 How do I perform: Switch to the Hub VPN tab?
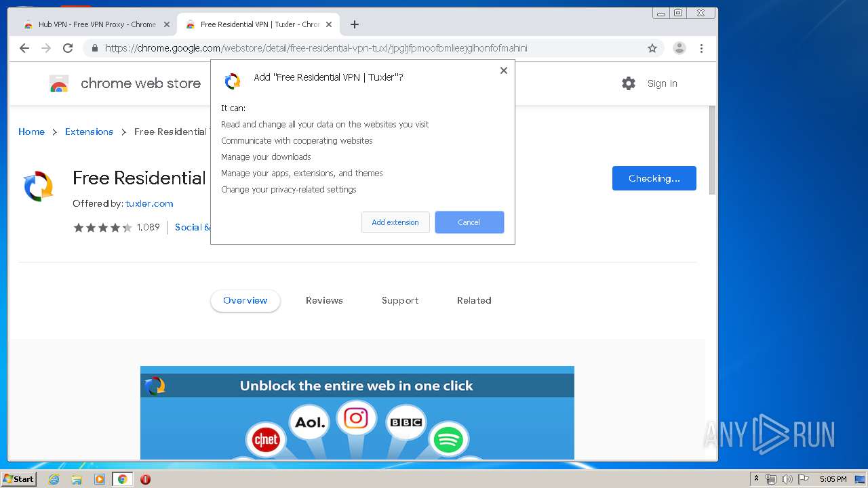[x=96, y=24]
